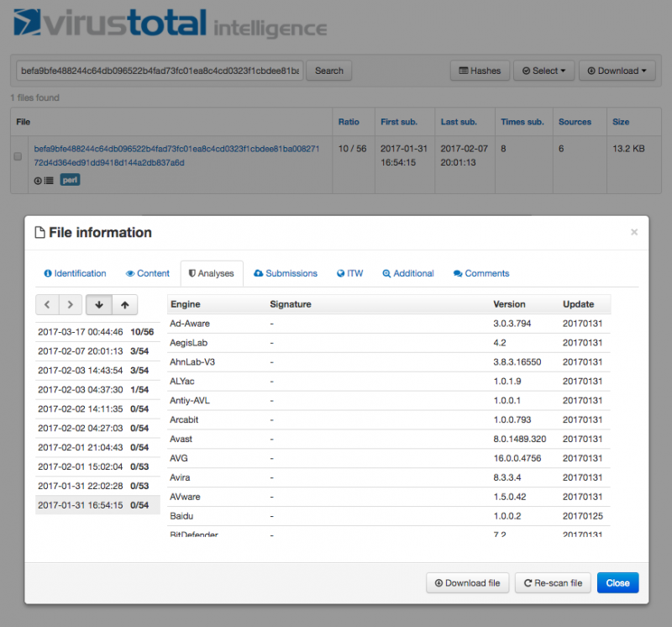Select analysis 2017-02-03 14:43:54 3/54
This screenshot has height=627, width=672.
pos(97,371)
